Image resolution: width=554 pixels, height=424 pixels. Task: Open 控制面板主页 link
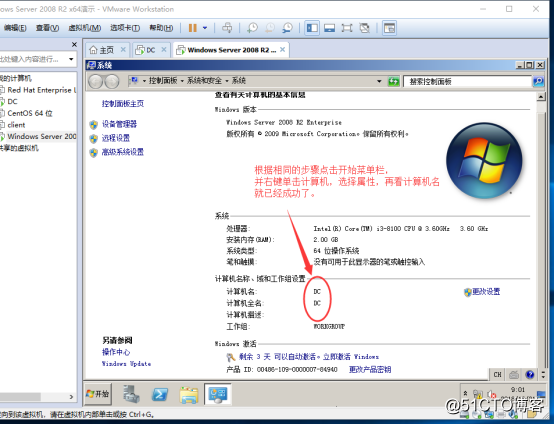[x=123, y=104]
